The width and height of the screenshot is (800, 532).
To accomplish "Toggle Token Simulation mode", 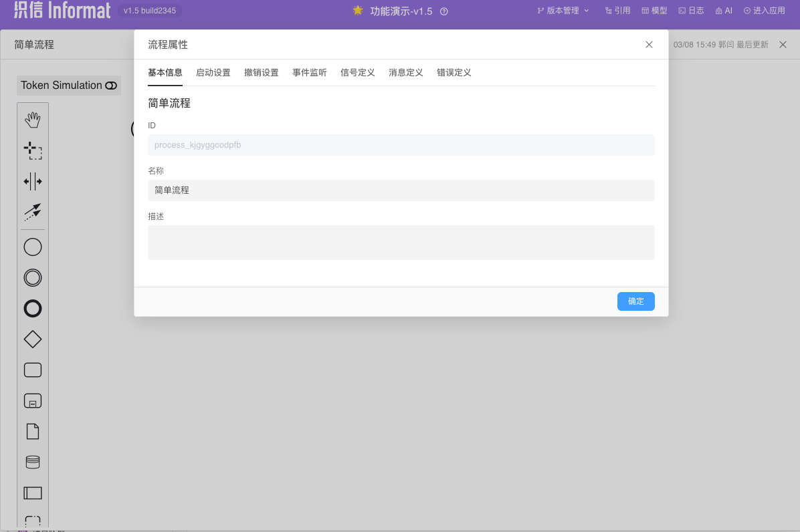I will [69, 86].
